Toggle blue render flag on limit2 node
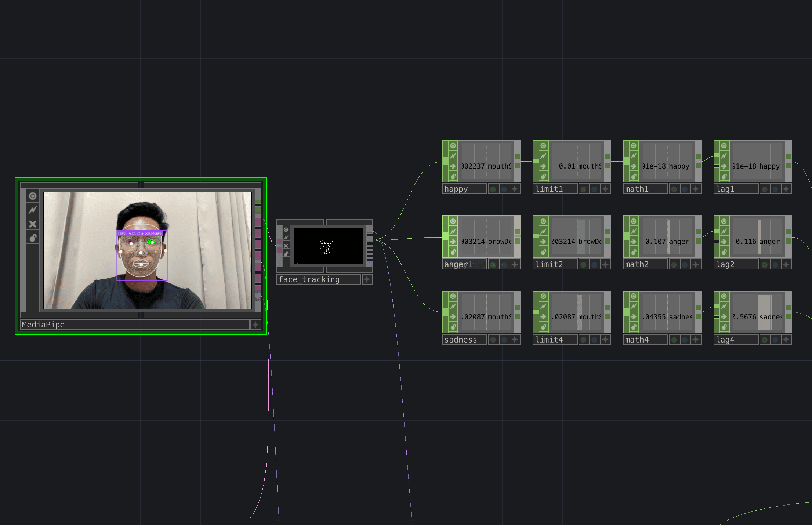Image resolution: width=812 pixels, height=525 pixels. point(594,264)
